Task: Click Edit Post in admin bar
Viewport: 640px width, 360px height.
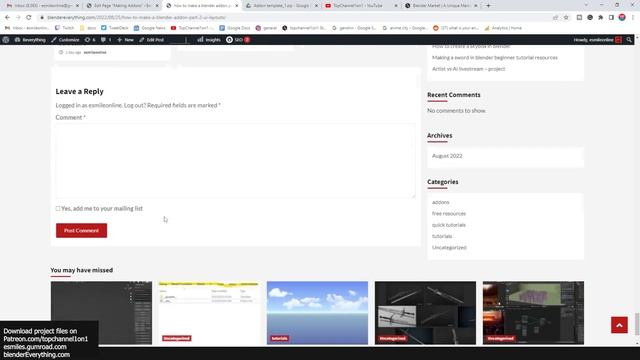Action: [151, 40]
